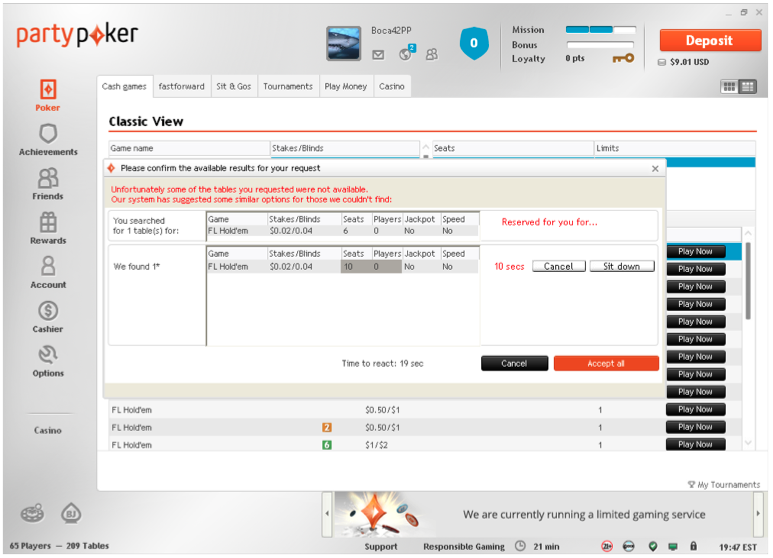
Task: Click the roulette wheel icon at bottom-left
Action: tap(33, 514)
